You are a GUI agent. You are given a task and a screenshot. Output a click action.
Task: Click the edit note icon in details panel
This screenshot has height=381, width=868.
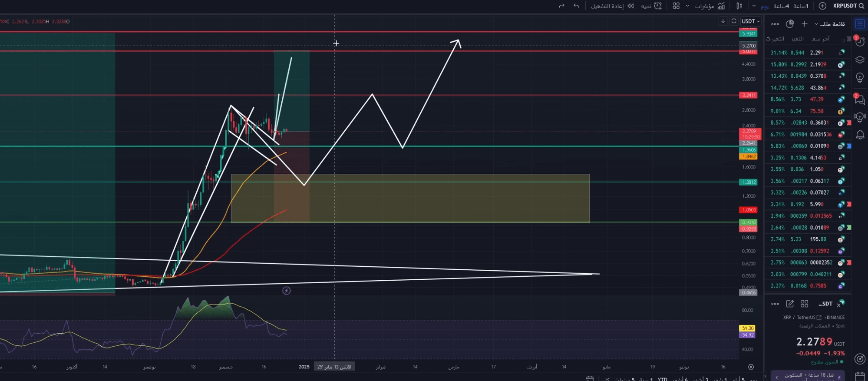click(x=790, y=304)
